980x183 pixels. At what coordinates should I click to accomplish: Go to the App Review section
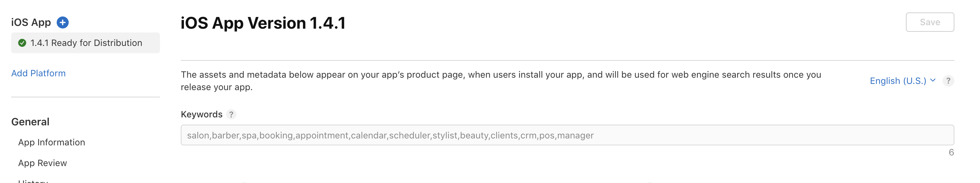(x=43, y=163)
